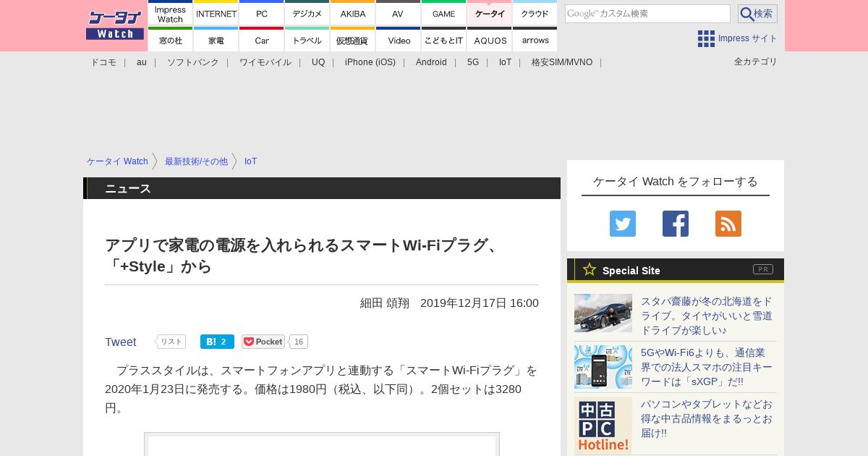Screen dimensions: 868x456
Task: Save article with the Pocket button
Action: tap(263, 342)
